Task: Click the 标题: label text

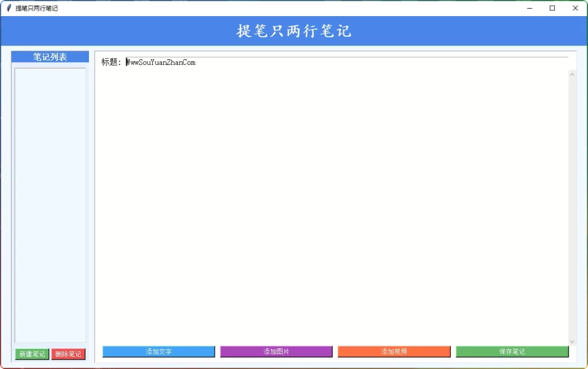Action: pyautogui.click(x=111, y=62)
